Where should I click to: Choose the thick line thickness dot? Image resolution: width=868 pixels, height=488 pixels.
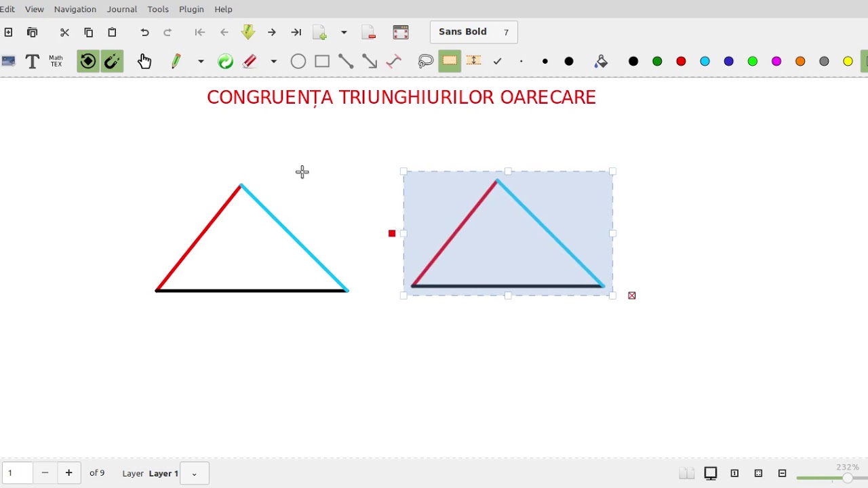click(x=569, y=61)
